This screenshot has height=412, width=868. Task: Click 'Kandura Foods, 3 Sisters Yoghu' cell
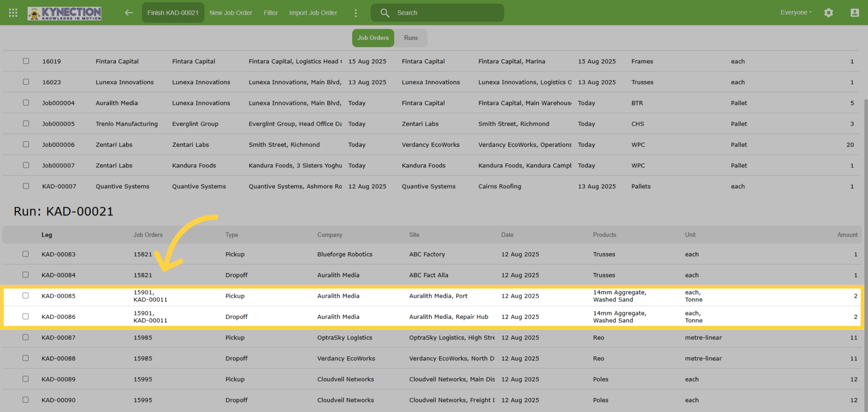(x=295, y=165)
